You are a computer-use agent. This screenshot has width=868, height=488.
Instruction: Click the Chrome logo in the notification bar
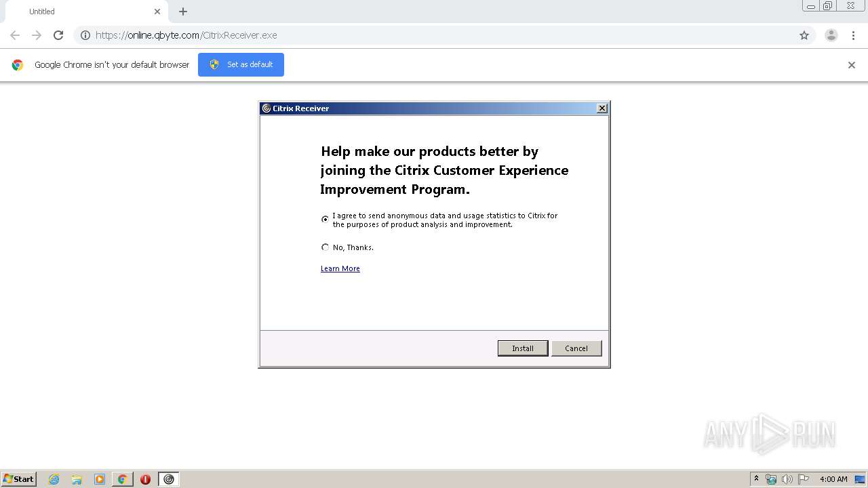click(18, 65)
